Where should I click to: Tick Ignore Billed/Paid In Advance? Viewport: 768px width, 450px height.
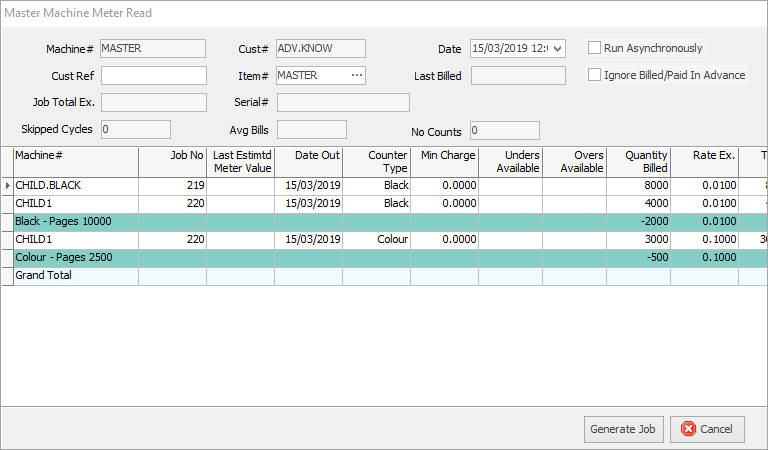pyautogui.click(x=594, y=75)
